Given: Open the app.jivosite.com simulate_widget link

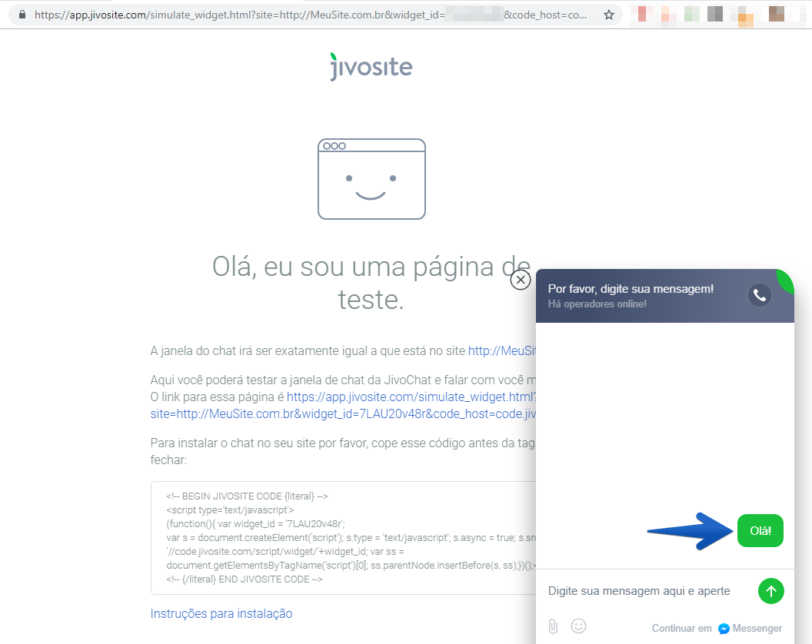Looking at the screenshot, I should pos(344,405).
